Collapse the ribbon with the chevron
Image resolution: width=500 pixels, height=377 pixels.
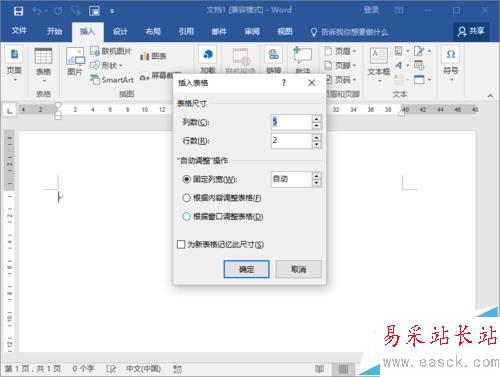490,96
